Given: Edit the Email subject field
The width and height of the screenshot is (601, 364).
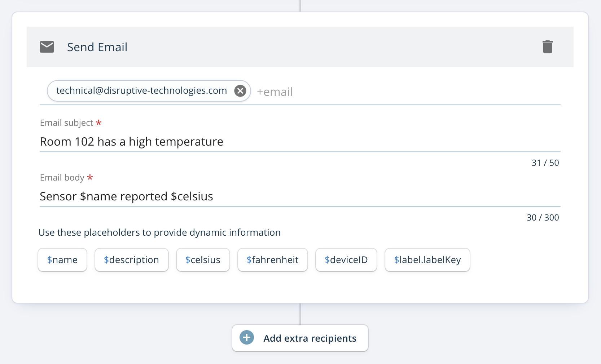Looking at the screenshot, I should tap(300, 142).
